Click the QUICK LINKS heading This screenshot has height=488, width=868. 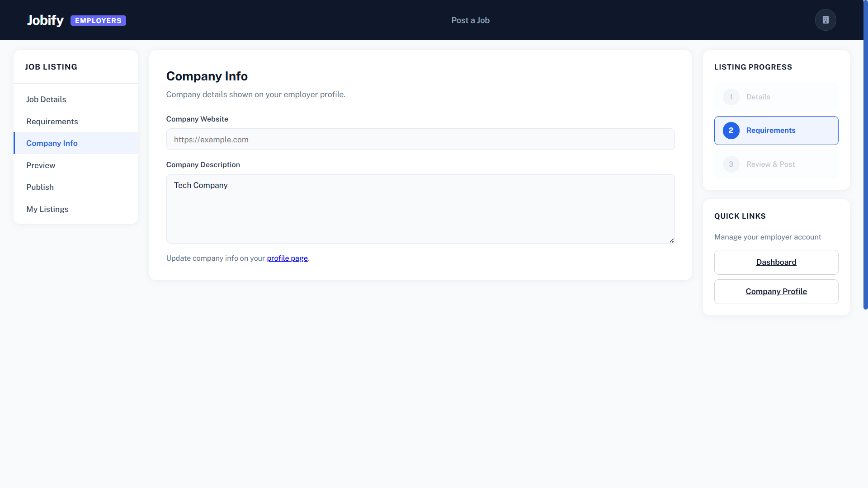click(740, 216)
